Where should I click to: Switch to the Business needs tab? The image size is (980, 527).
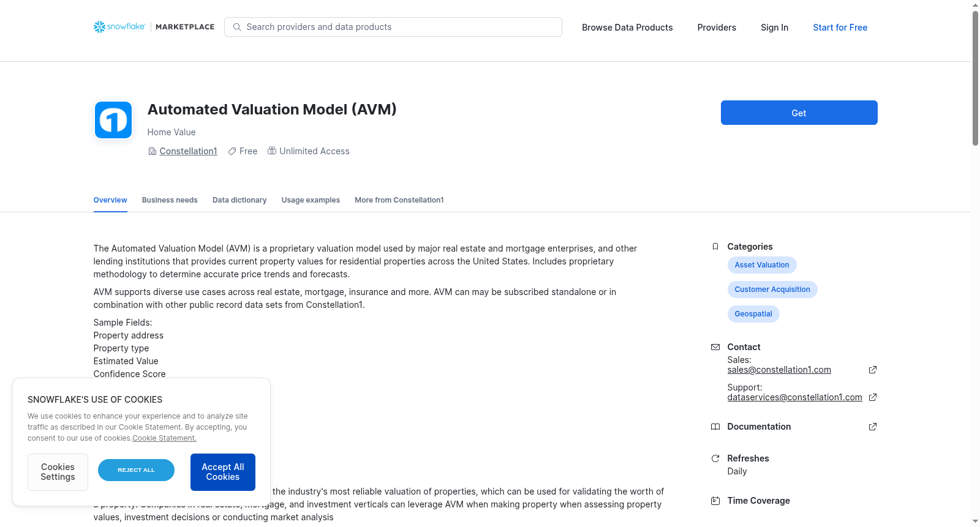(170, 200)
